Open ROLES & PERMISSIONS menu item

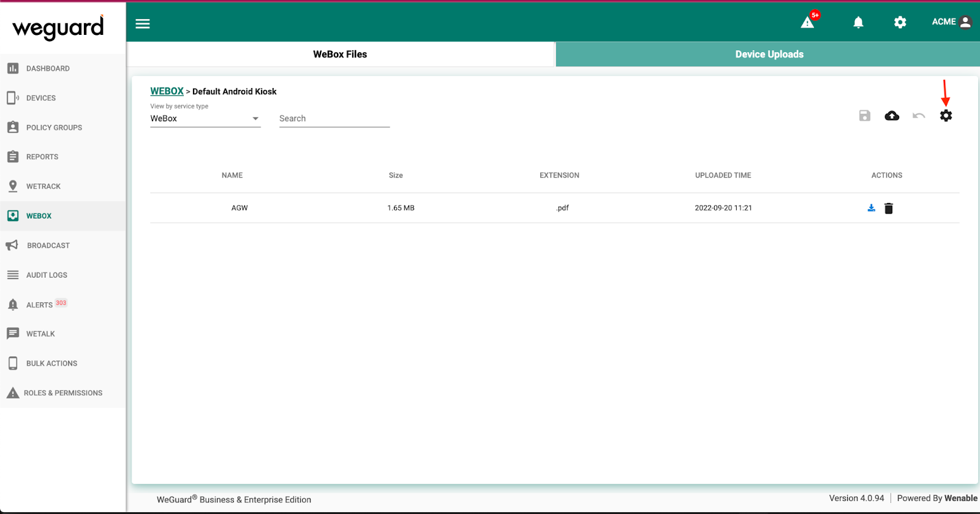coord(63,393)
